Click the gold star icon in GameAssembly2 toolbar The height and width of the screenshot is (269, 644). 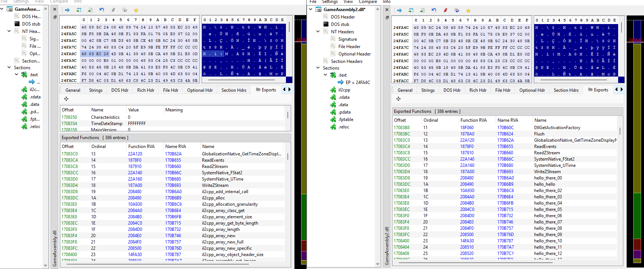point(468,10)
